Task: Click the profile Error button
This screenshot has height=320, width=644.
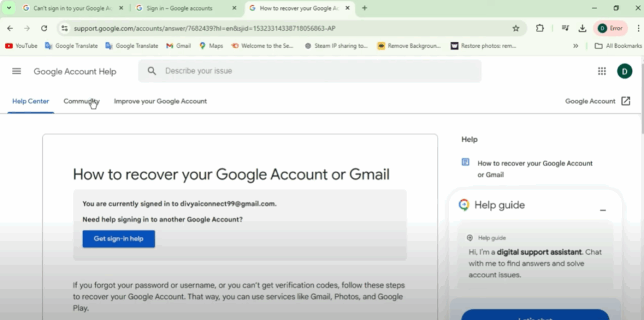Action: click(610, 28)
